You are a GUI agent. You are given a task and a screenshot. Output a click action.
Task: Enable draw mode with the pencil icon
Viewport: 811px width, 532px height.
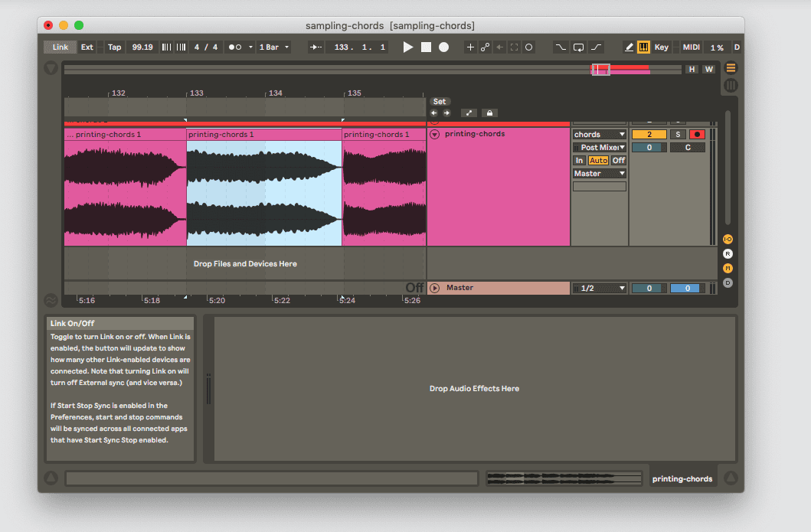(630, 47)
